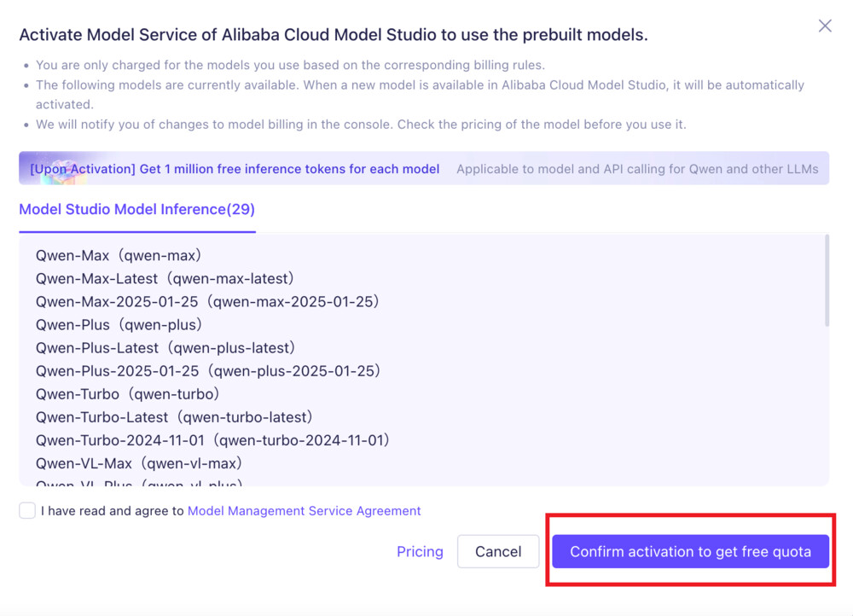Check the service agreement checkbox
The height and width of the screenshot is (616, 853).
[27, 510]
